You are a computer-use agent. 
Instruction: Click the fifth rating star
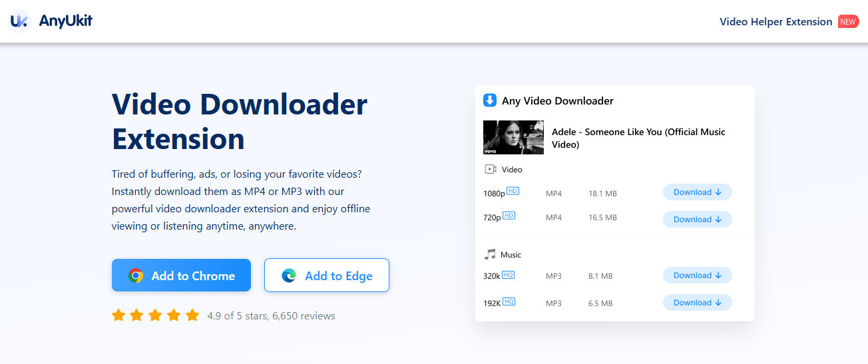click(x=192, y=315)
